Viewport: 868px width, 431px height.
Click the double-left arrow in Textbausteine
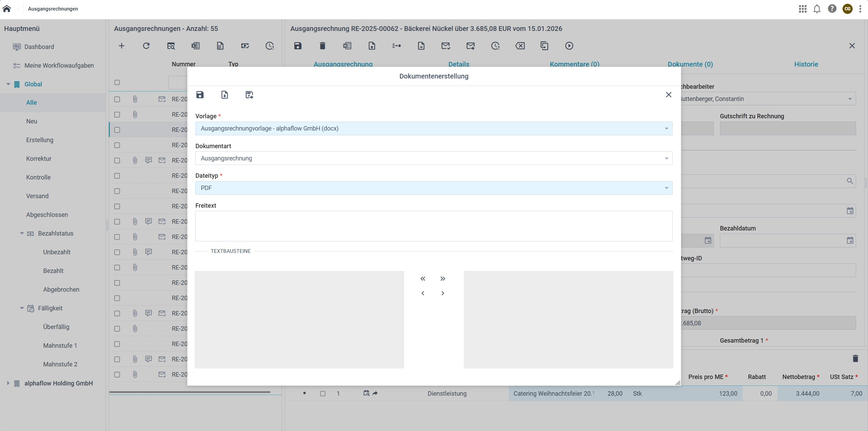[x=423, y=279]
